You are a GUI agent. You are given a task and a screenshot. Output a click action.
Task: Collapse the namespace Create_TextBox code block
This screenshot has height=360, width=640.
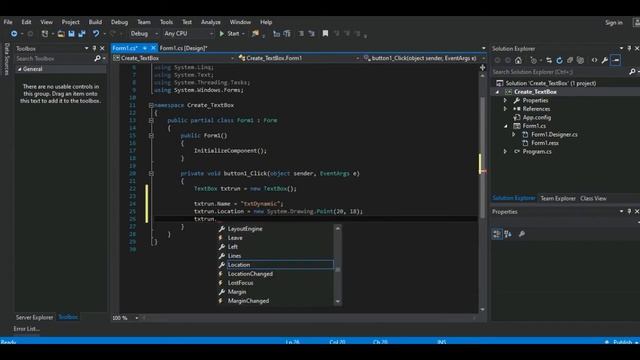coord(151,105)
